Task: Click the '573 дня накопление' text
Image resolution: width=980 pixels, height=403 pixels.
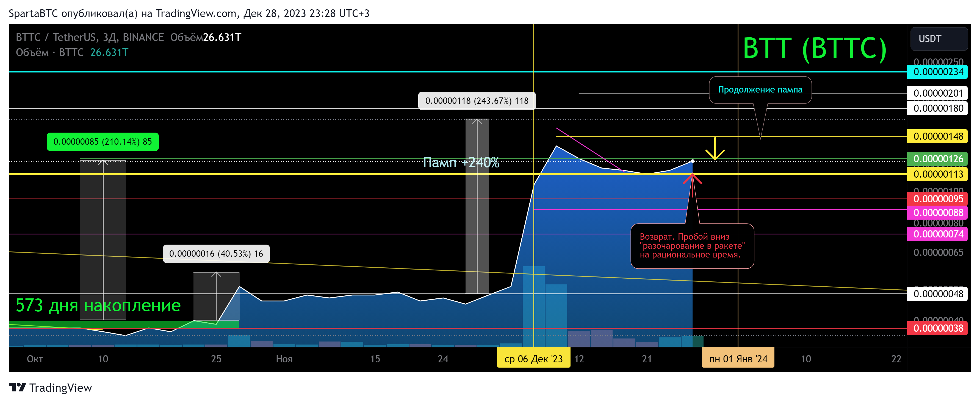Action: tap(98, 305)
